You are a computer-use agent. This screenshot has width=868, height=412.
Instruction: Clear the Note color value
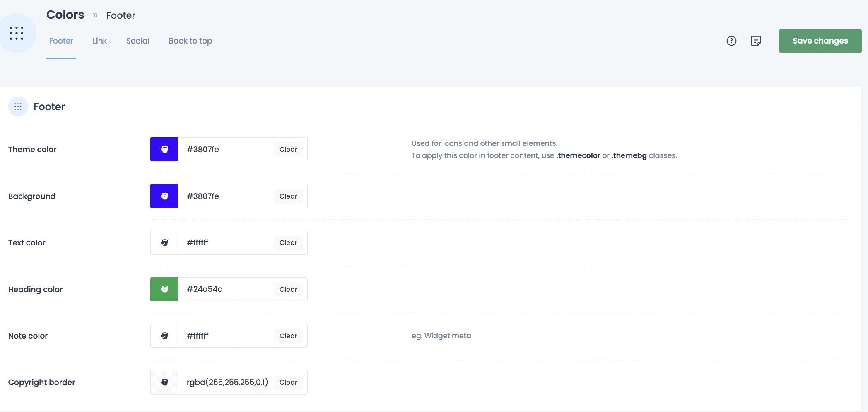(288, 336)
